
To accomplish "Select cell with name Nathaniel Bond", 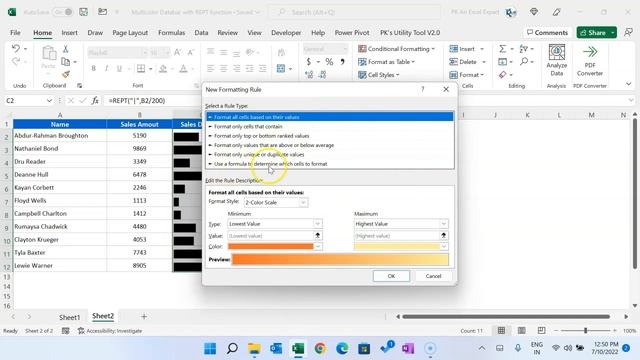I will (x=60, y=149).
